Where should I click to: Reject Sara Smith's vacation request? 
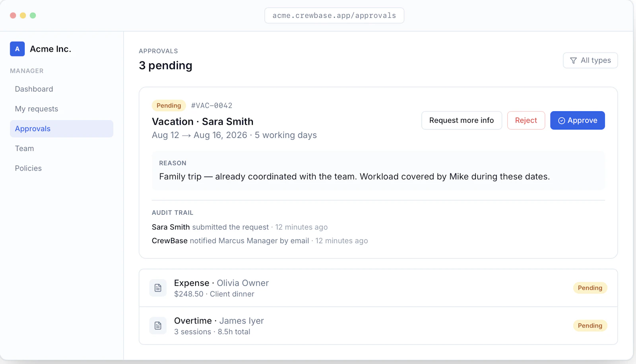(526, 120)
